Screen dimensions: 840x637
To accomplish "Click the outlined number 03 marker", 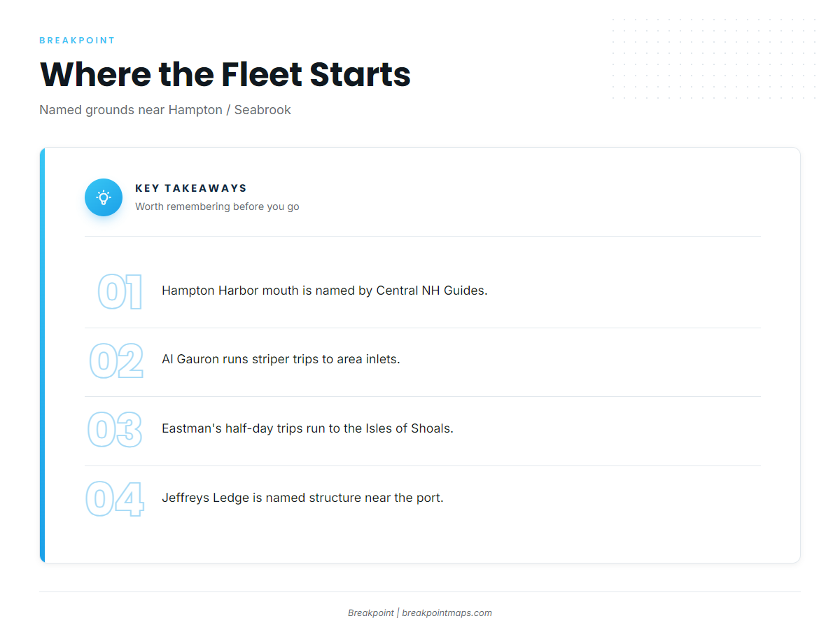I will click(x=115, y=430).
